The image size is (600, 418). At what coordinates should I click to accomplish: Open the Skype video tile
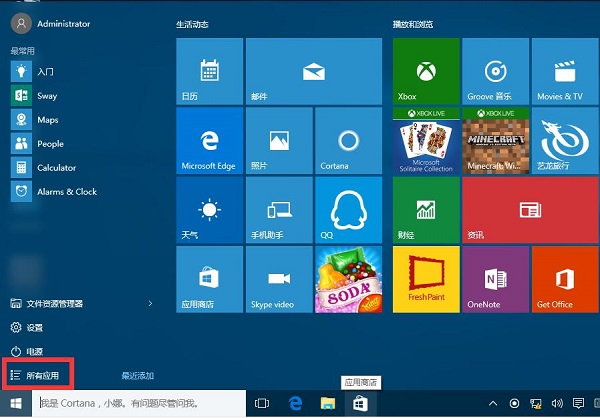(x=279, y=279)
